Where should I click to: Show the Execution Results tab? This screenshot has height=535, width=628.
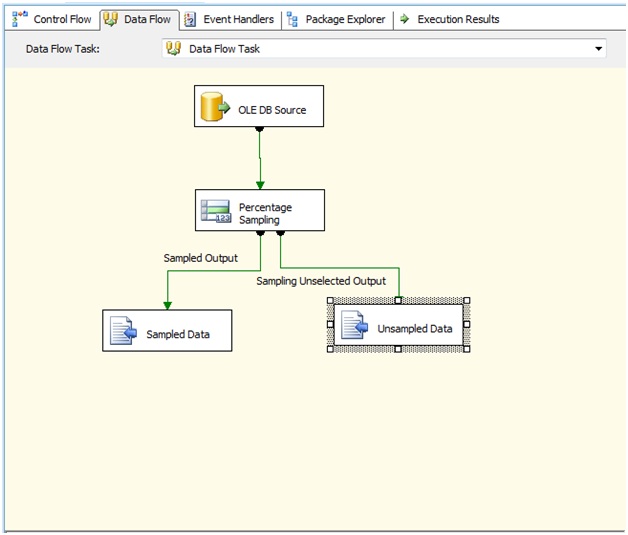tap(458, 19)
